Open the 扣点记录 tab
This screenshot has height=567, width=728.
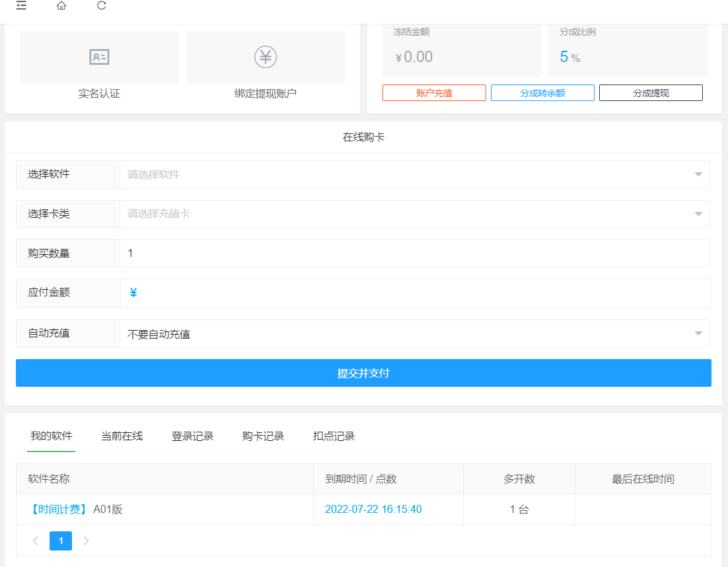[x=334, y=436]
